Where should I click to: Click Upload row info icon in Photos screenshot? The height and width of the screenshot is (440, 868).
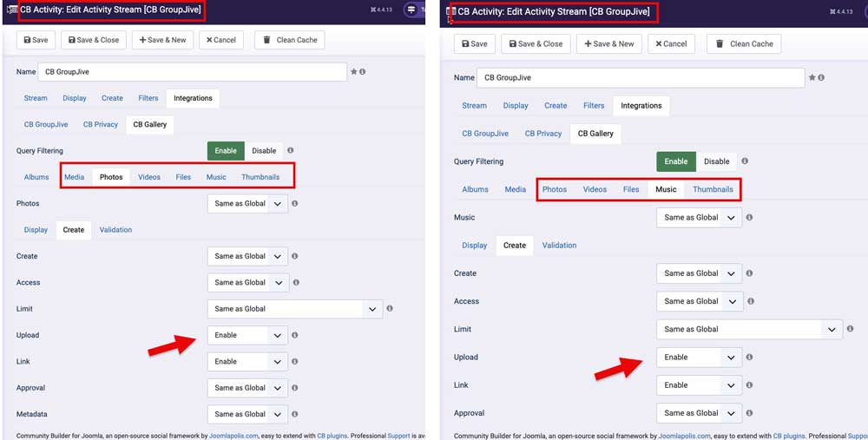point(294,335)
